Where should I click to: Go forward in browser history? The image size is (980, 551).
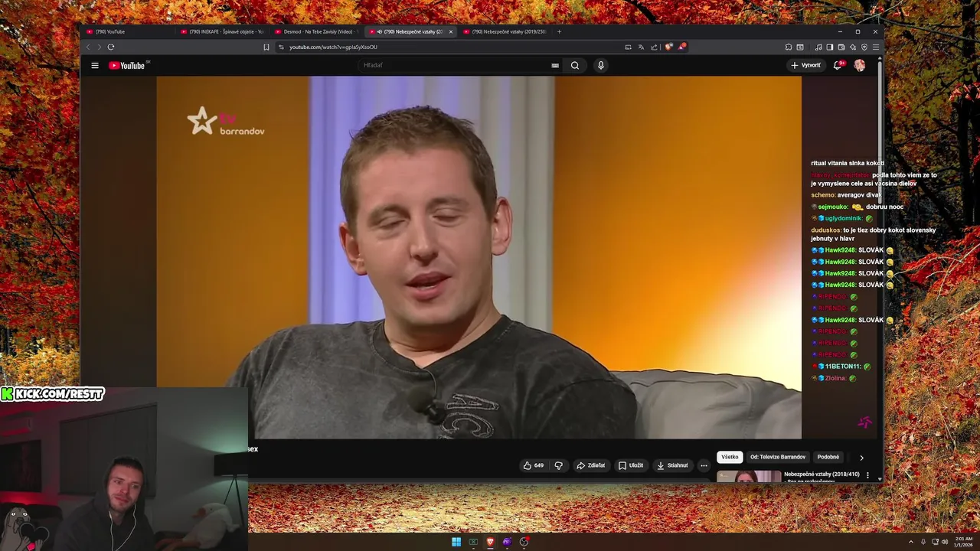click(x=99, y=47)
